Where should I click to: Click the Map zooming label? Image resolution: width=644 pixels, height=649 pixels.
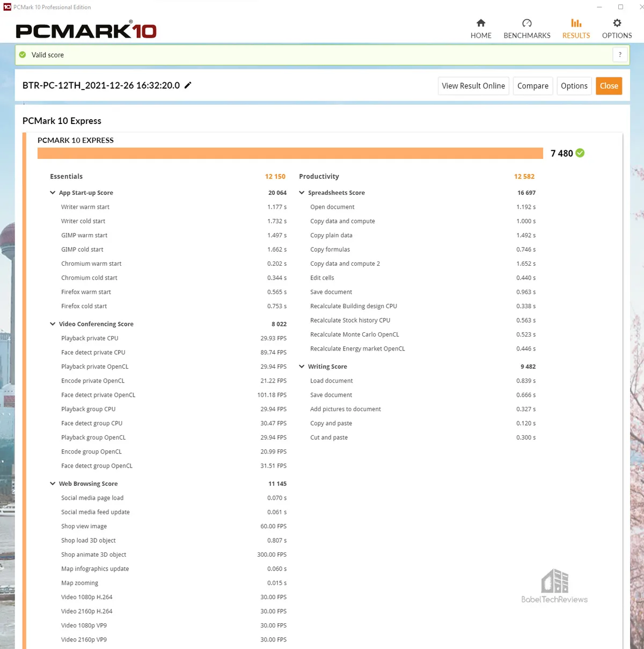coord(80,583)
